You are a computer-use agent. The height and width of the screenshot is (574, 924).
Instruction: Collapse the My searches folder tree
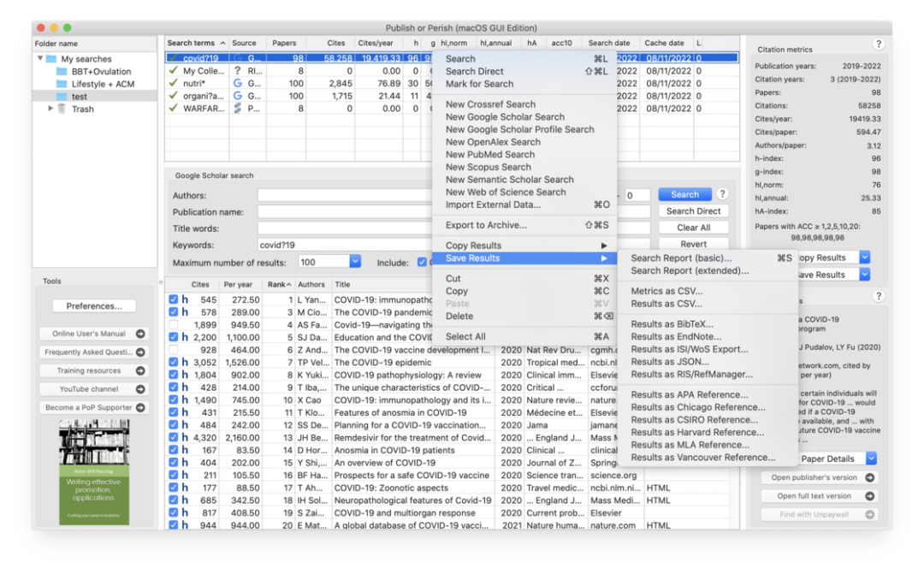40,59
